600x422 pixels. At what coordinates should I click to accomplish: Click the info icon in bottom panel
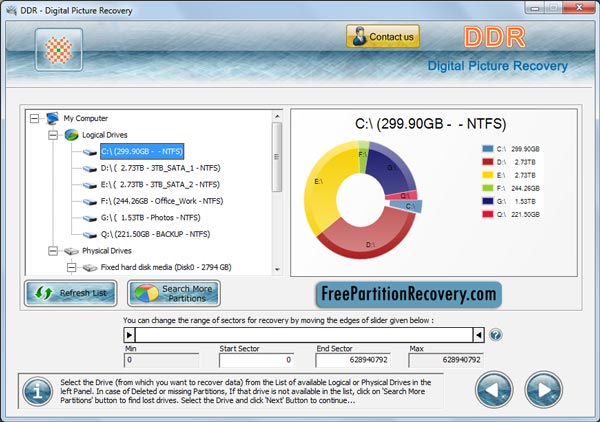38,391
